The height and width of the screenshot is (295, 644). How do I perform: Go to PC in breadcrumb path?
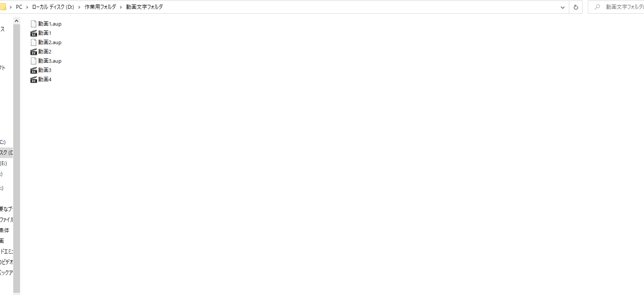coord(19,7)
